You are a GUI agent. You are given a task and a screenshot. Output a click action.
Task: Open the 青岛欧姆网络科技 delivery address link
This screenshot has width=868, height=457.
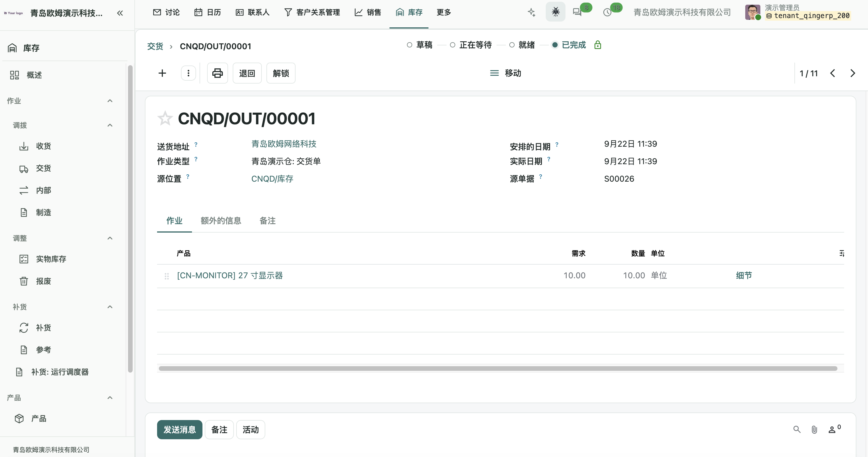[284, 144]
